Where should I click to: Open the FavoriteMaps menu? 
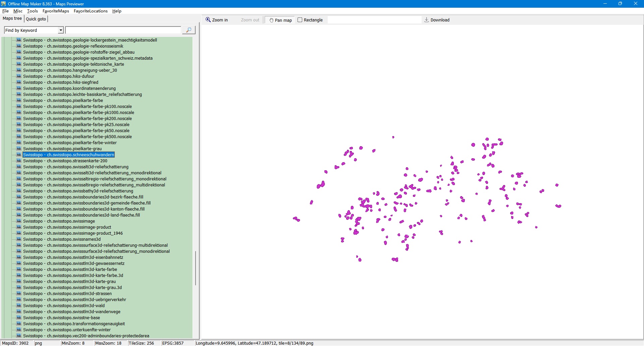coord(56,11)
